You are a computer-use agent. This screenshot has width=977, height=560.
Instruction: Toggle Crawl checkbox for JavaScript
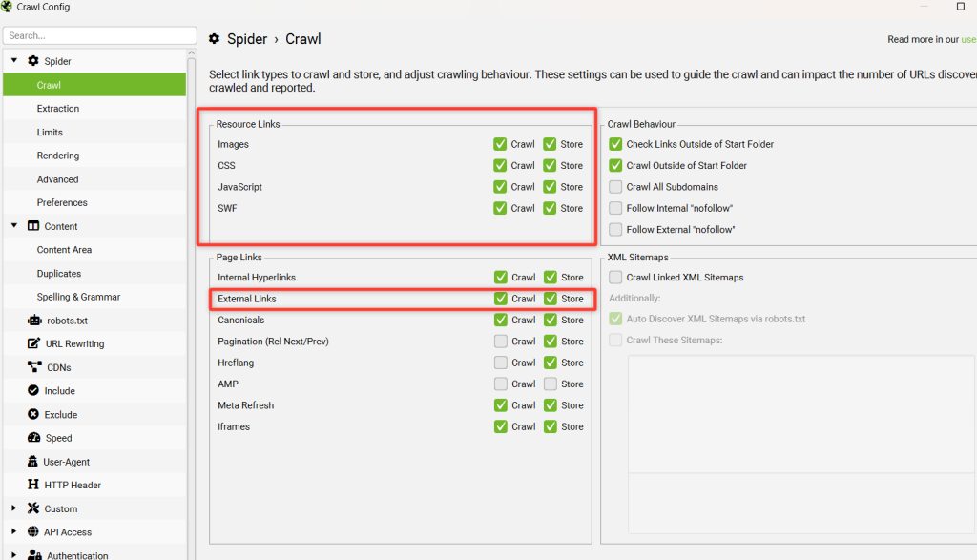500,186
